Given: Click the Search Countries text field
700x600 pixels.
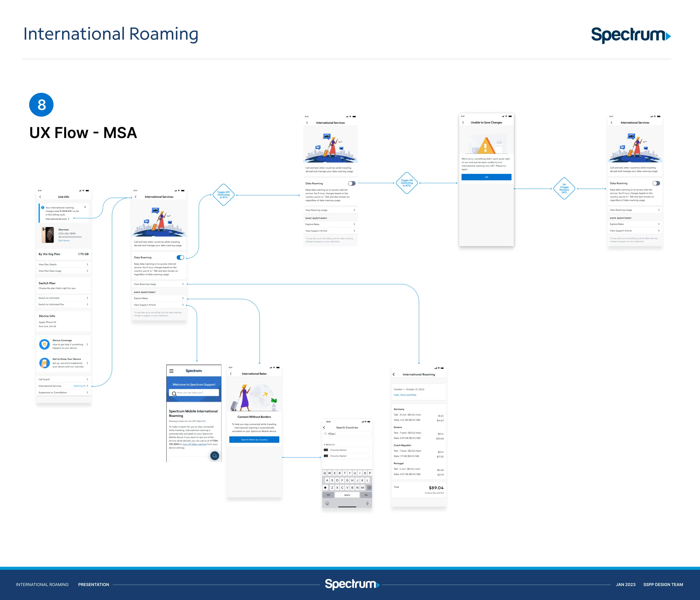Looking at the screenshot, I should tap(347, 434).
